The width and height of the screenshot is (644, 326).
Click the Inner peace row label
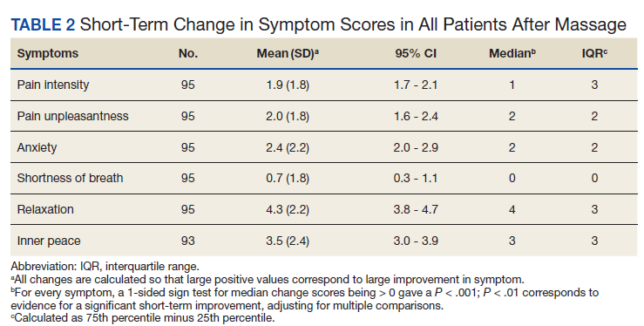(49, 241)
